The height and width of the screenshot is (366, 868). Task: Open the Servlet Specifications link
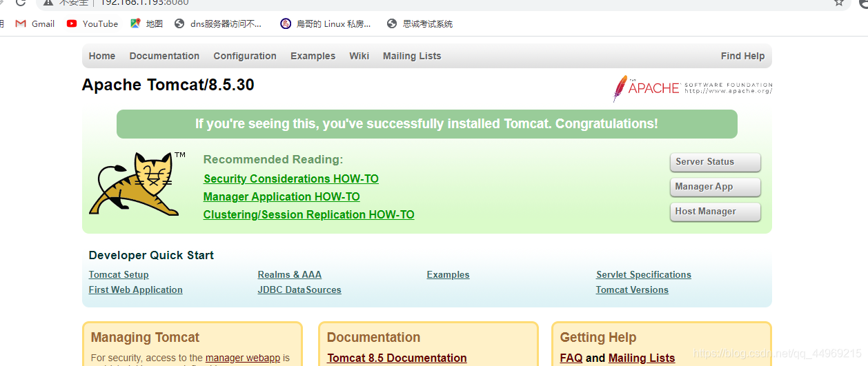click(644, 274)
